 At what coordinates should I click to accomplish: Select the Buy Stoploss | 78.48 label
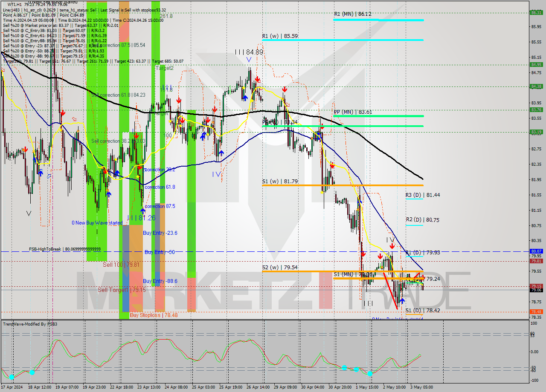154,315
